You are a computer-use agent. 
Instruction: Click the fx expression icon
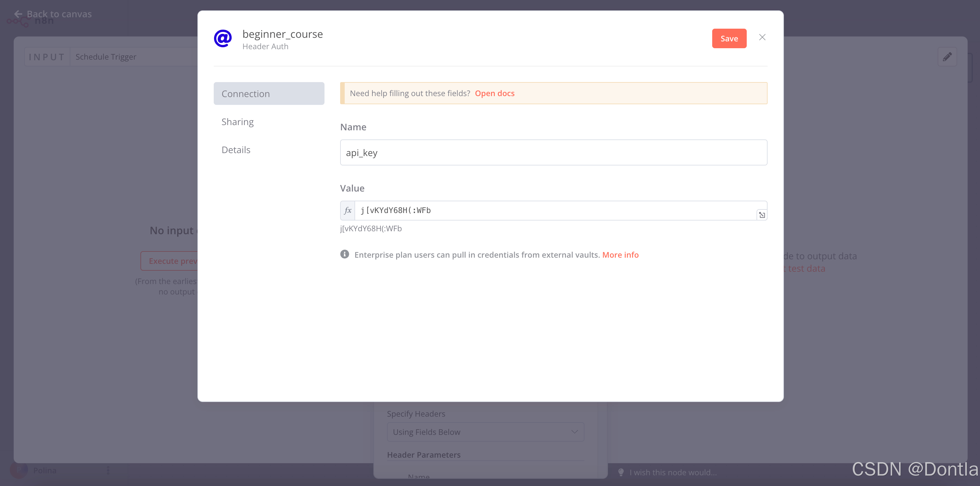tap(347, 210)
